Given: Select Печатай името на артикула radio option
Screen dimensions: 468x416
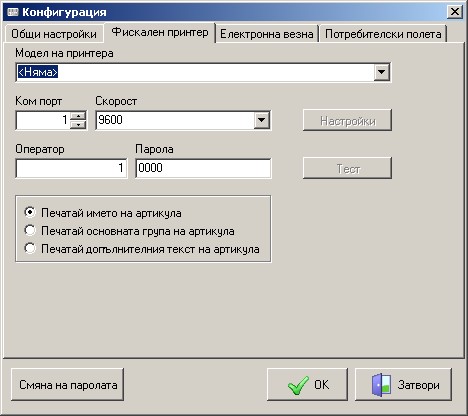Looking at the screenshot, I should (30, 212).
